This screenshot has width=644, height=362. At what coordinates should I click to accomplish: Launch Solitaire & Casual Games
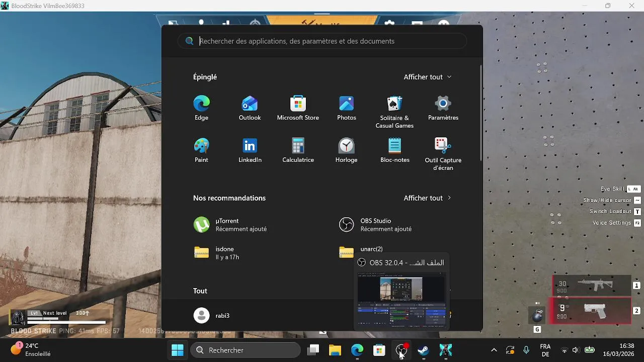(x=394, y=112)
